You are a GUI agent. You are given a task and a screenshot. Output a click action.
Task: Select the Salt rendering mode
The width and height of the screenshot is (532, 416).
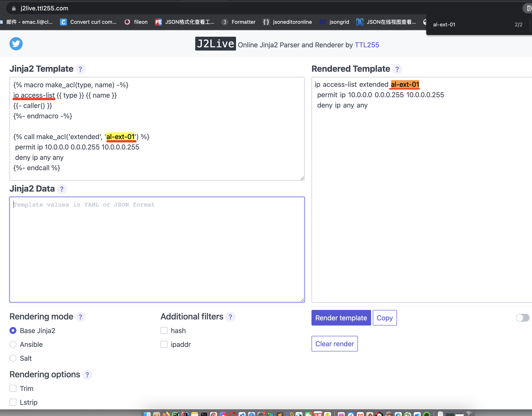pos(13,358)
